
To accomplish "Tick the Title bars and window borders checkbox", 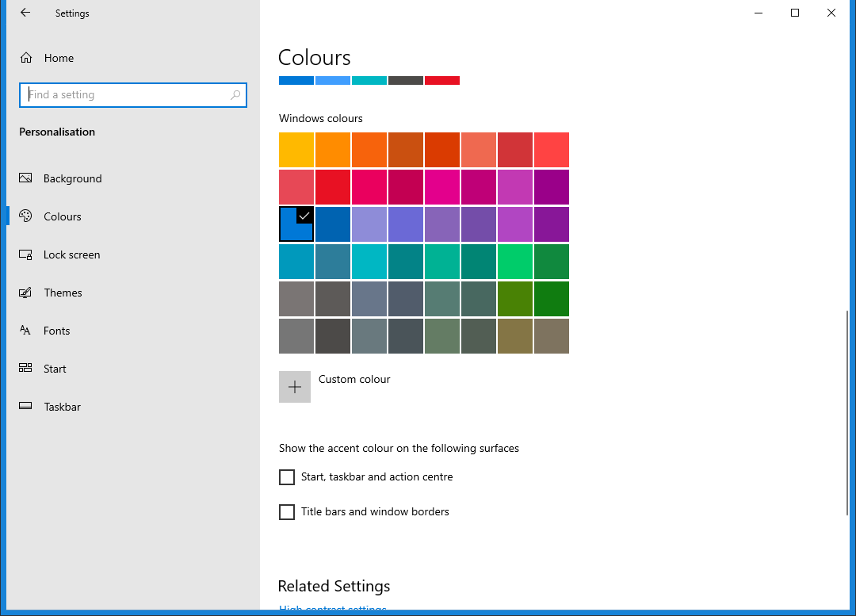I will 287,512.
